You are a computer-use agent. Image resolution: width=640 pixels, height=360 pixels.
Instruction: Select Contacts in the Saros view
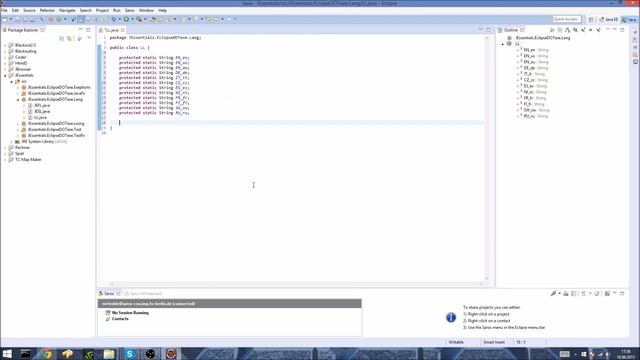120,319
